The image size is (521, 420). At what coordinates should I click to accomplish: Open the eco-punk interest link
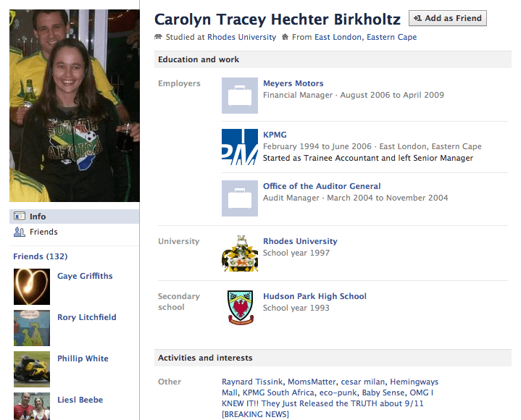point(338,392)
